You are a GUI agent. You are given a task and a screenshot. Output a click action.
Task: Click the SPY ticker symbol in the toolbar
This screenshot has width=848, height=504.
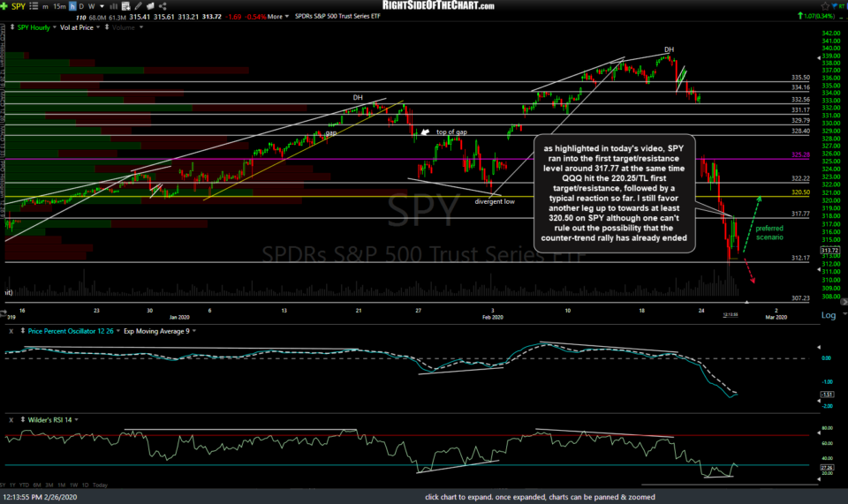(x=18, y=6)
